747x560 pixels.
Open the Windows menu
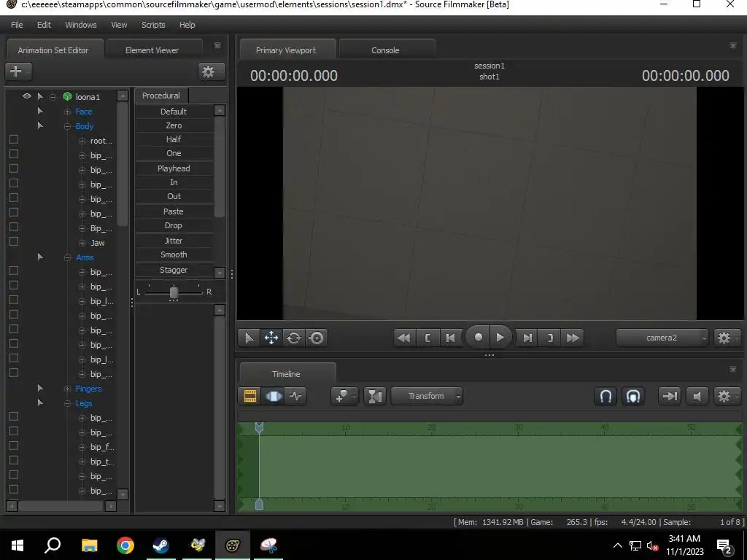80,25
